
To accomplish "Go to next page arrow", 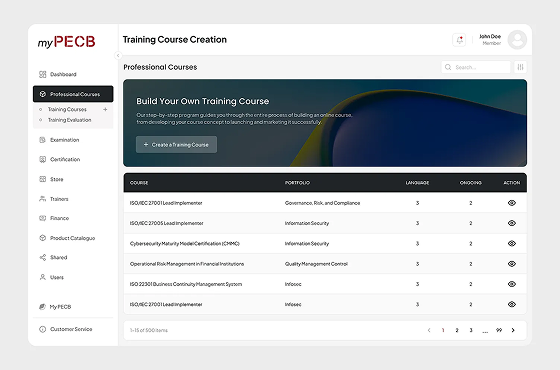I will 513,330.
